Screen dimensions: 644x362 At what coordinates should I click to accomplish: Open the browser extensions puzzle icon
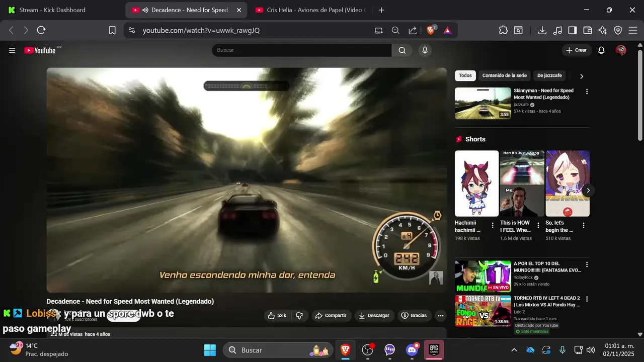503,30
